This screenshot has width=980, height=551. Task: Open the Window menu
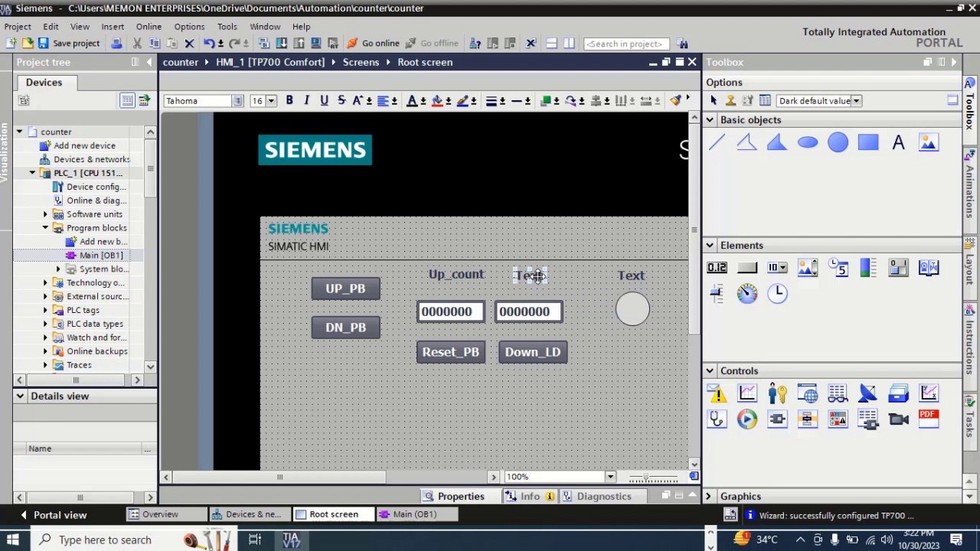265,27
